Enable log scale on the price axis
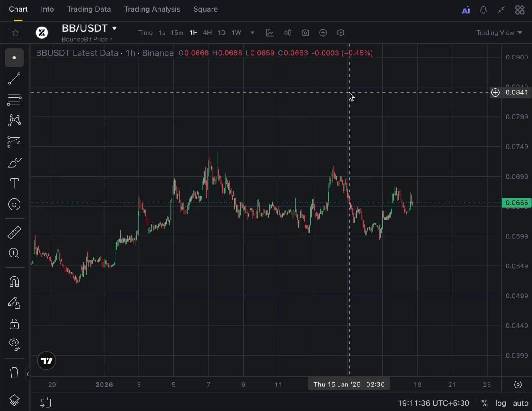 (x=500, y=403)
